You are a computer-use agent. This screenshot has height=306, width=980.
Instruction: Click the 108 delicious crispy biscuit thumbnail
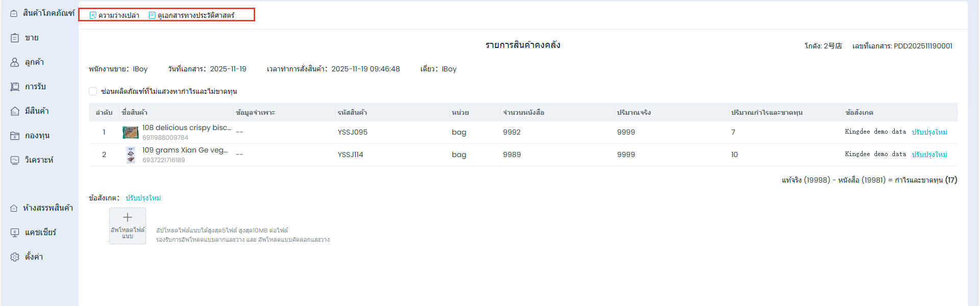click(131, 133)
